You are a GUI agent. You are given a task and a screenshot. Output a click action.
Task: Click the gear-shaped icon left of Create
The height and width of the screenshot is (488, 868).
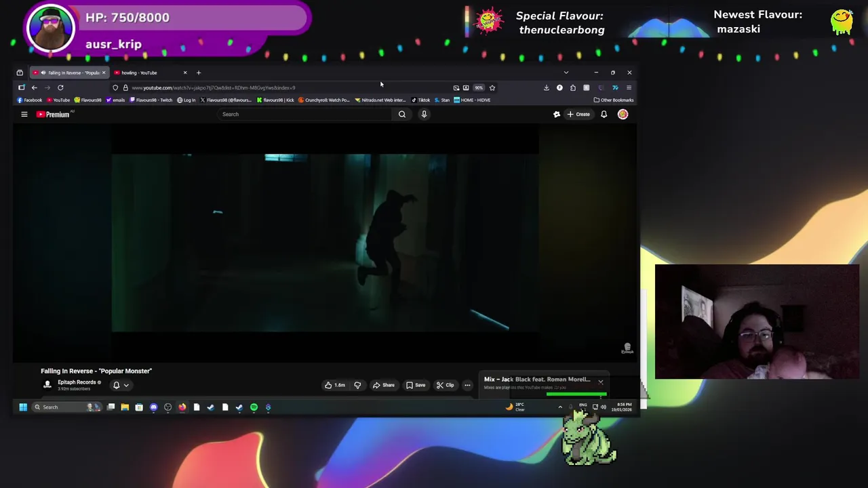pyautogui.click(x=557, y=115)
